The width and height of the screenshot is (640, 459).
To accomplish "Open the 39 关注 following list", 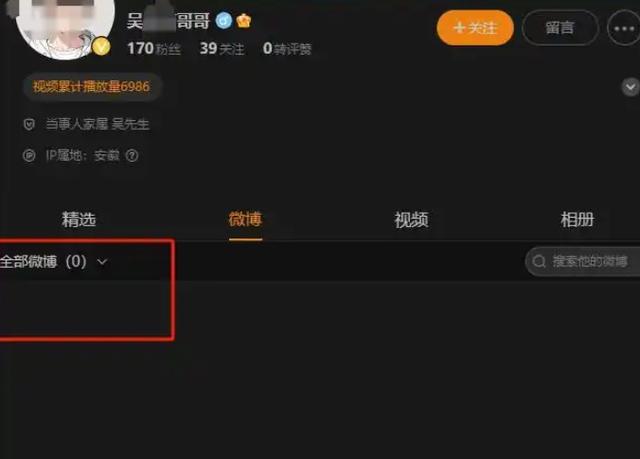I will 222,49.
